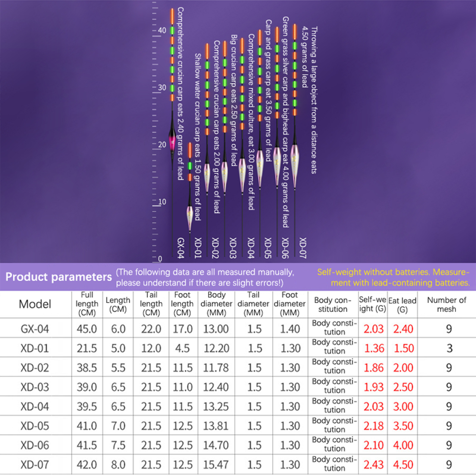Click the 'Body diameter (MM)' column header
The width and height of the screenshot is (476, 476).
(x=216, y=304)
